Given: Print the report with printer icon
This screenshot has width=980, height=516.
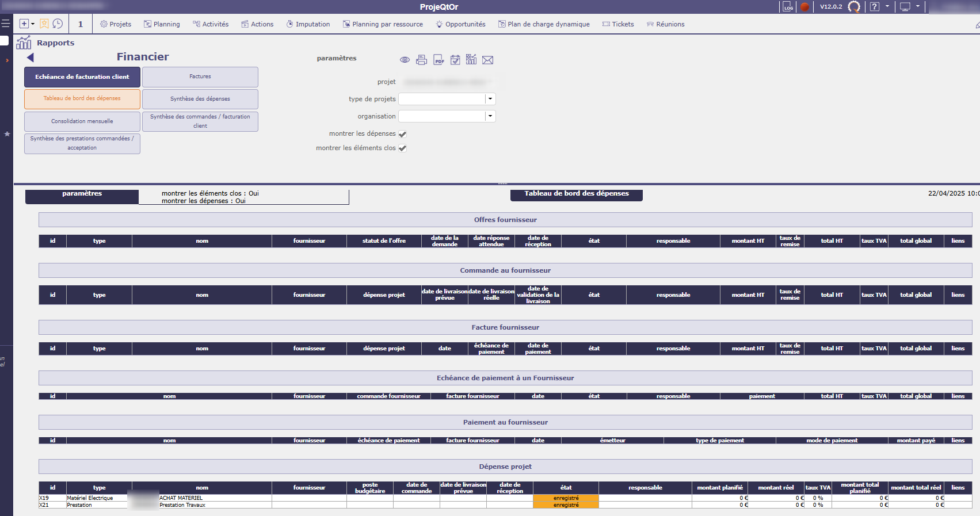Looking at the screenshot, I should 421,60.
